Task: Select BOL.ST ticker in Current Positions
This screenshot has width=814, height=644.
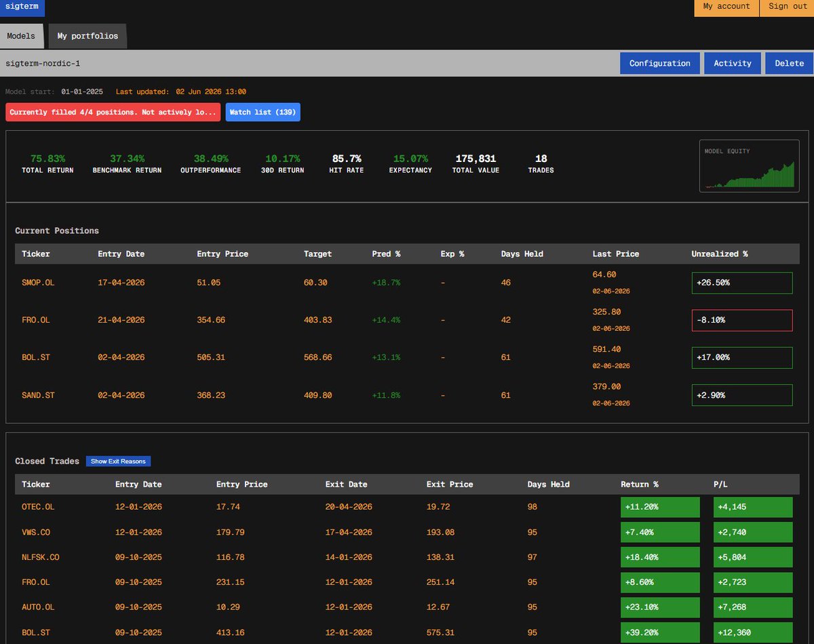Action: 37,357
